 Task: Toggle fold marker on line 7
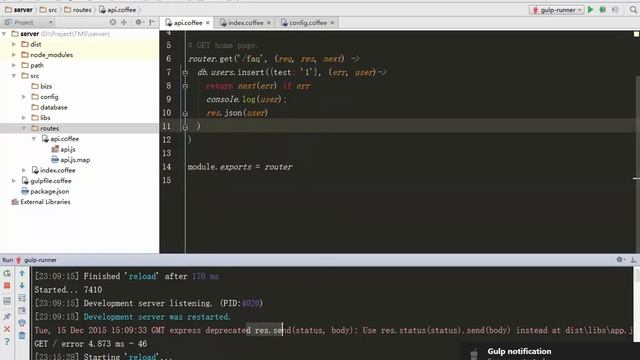[185, 73]
